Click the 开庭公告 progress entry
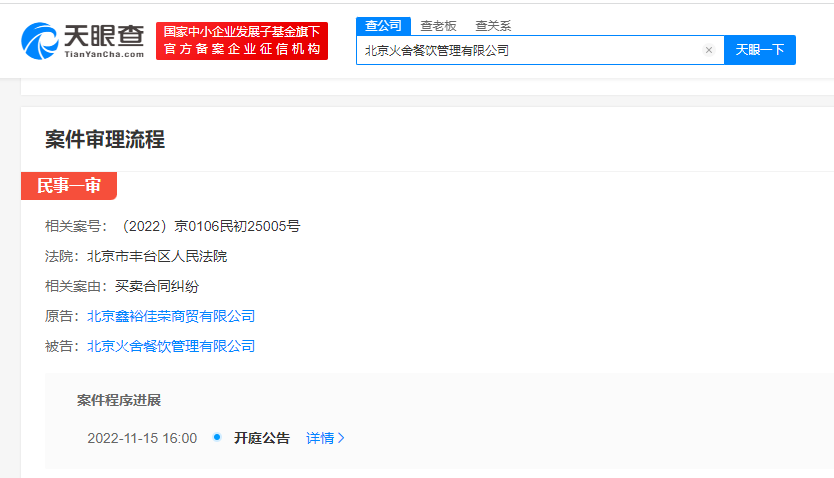 coord(262,438)
